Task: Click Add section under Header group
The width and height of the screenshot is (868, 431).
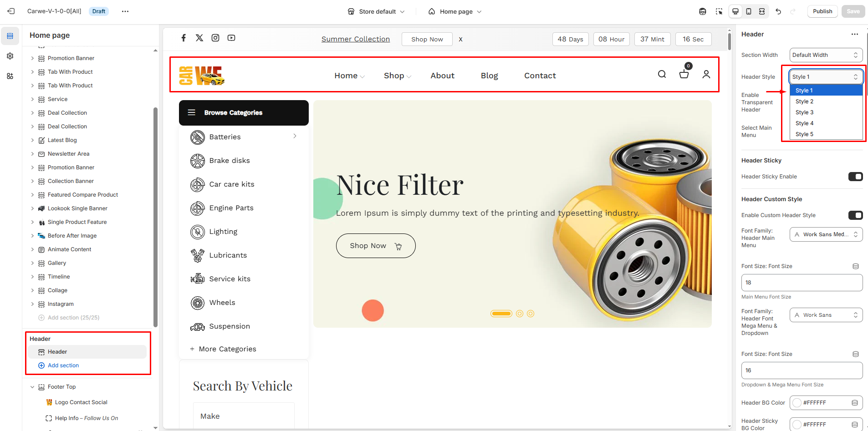Action: [x=63, y=365]
